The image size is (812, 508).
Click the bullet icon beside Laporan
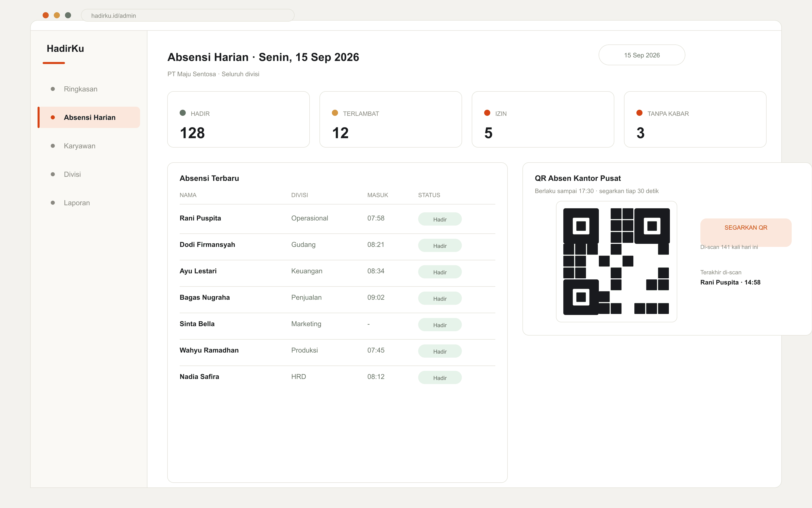pos(53,203)
